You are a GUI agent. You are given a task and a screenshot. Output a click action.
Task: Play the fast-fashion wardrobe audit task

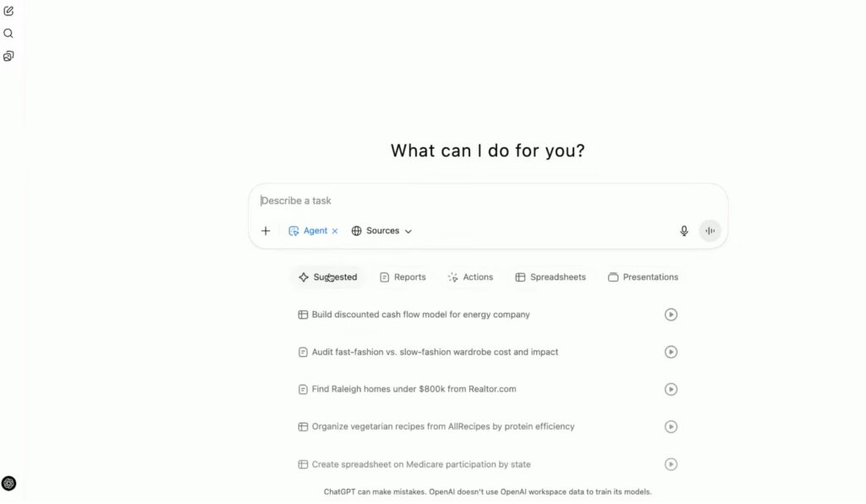[671, 352]
